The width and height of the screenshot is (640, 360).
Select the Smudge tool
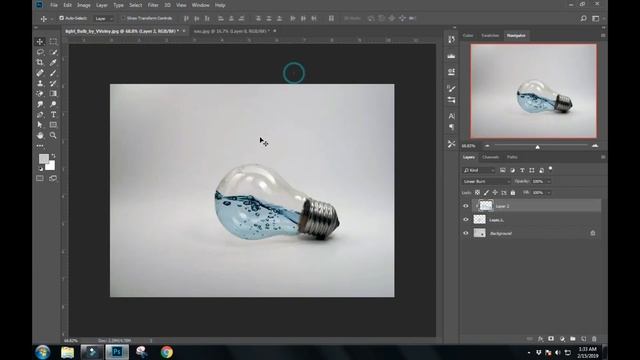[40, 104]
